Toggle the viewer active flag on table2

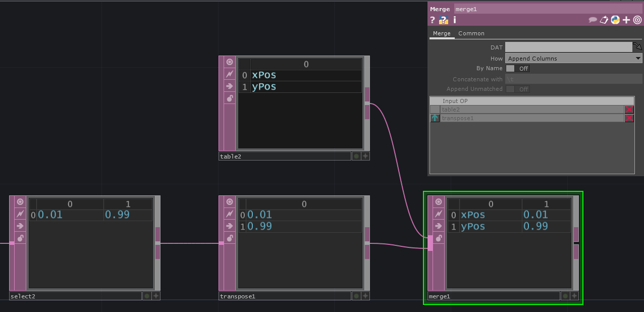[x=230, y=62]
